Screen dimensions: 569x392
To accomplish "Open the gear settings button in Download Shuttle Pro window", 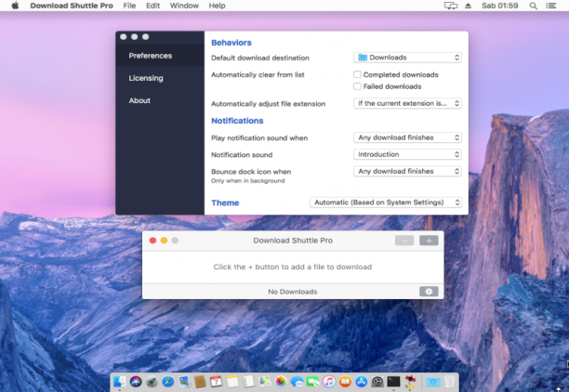I will (x=429, y=291).
